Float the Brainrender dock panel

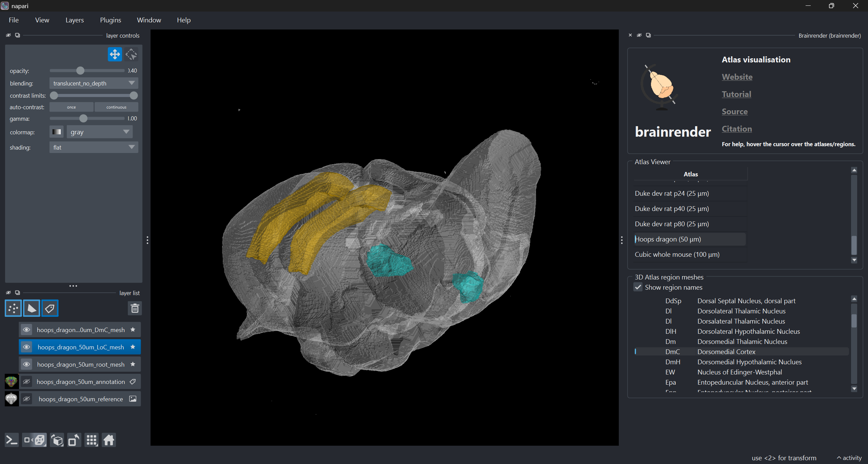coord(648,35)
